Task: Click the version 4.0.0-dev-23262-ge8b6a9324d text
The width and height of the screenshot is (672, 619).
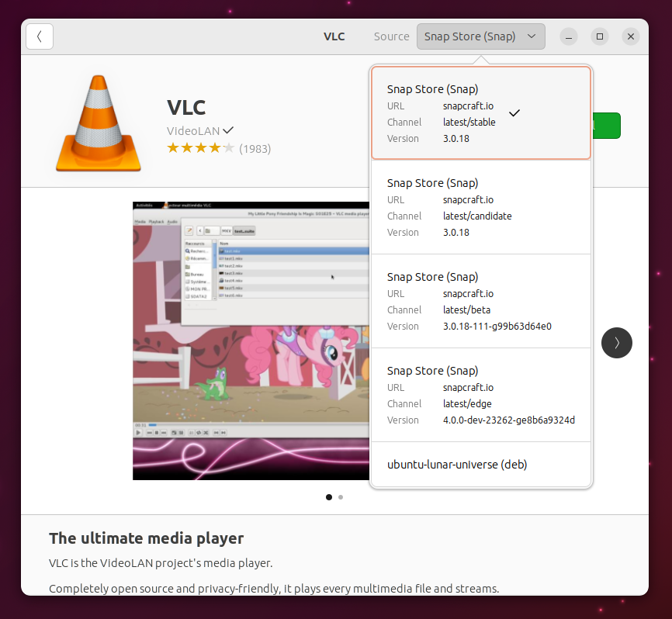Action: coord(509,420)
